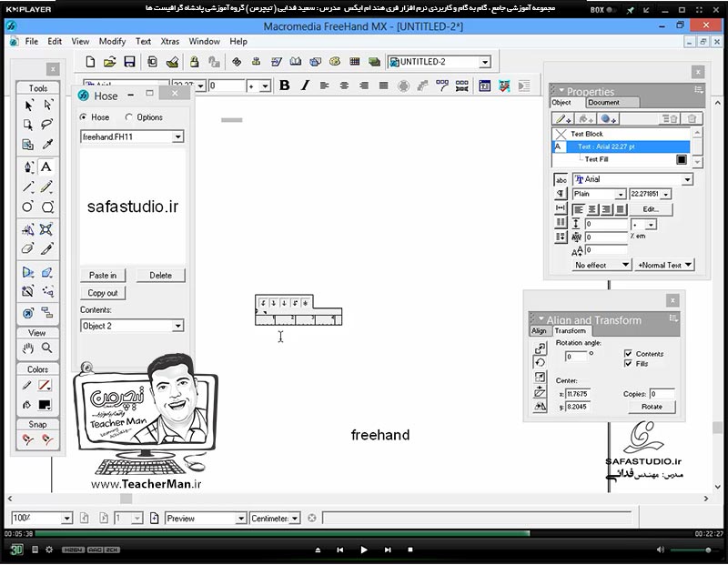Screen dimensions: 728x565
Task: Click the Paste in button
Action: tap(103, 276)
